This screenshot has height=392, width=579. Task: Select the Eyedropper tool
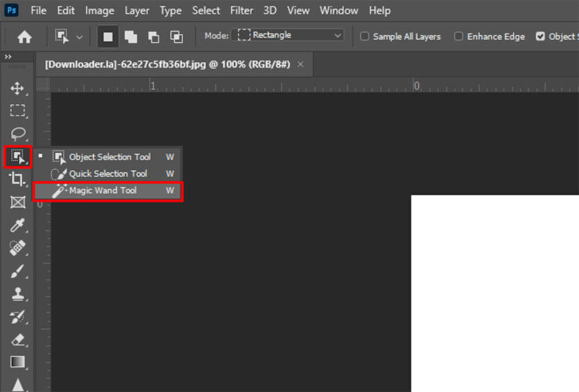coord(17,225)
